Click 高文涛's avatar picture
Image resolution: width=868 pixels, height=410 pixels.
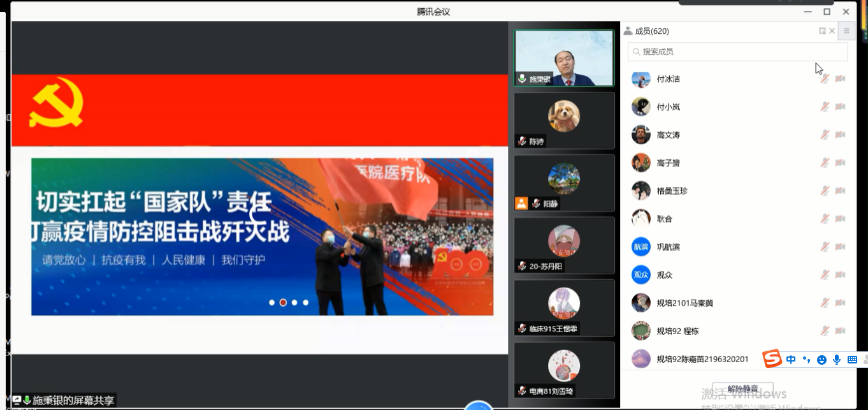tap(640, 135)
